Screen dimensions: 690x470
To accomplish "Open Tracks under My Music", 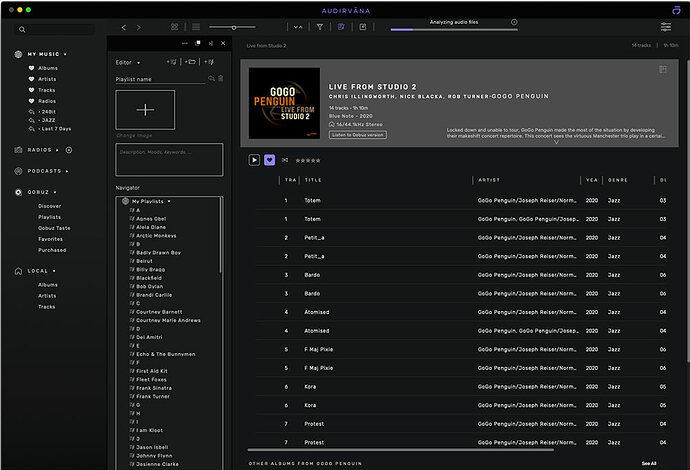I will (47, 90).
